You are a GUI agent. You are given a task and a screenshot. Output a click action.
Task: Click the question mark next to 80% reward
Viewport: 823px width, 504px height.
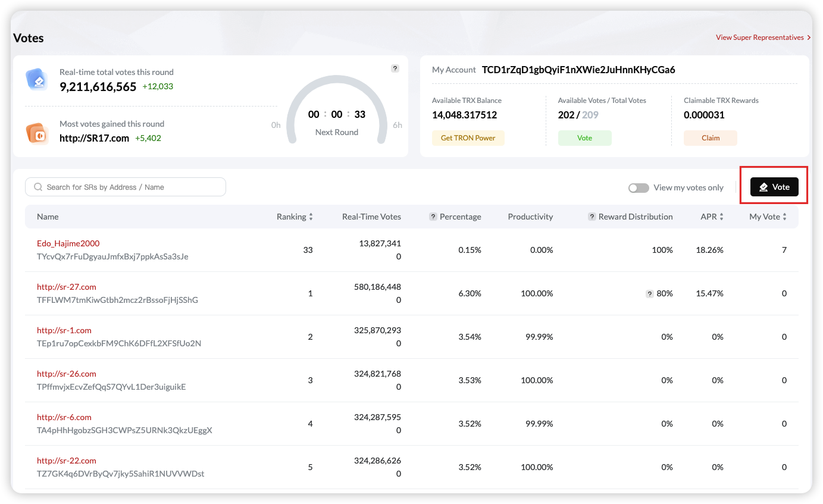pyautogui.click(x=650, y=293)
